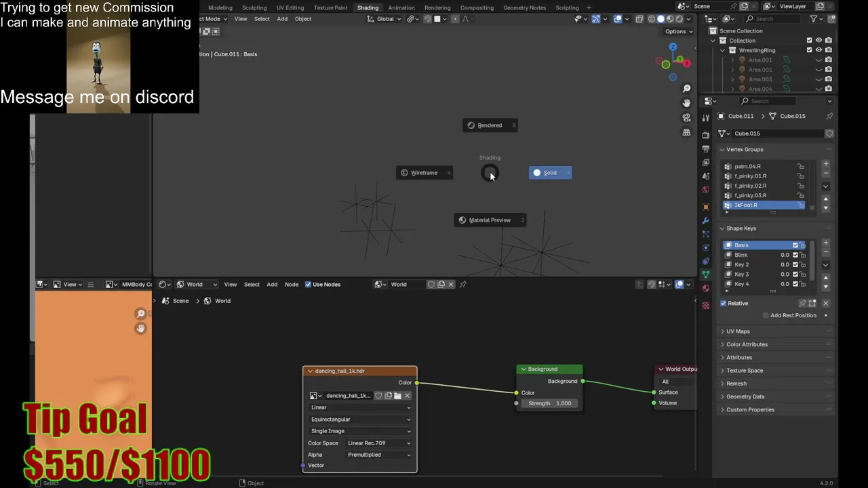The image size is (868, 488).
Task: Unlink image with X on dancing_hall node
Action: pyautogui.click(x=407, y=396)
